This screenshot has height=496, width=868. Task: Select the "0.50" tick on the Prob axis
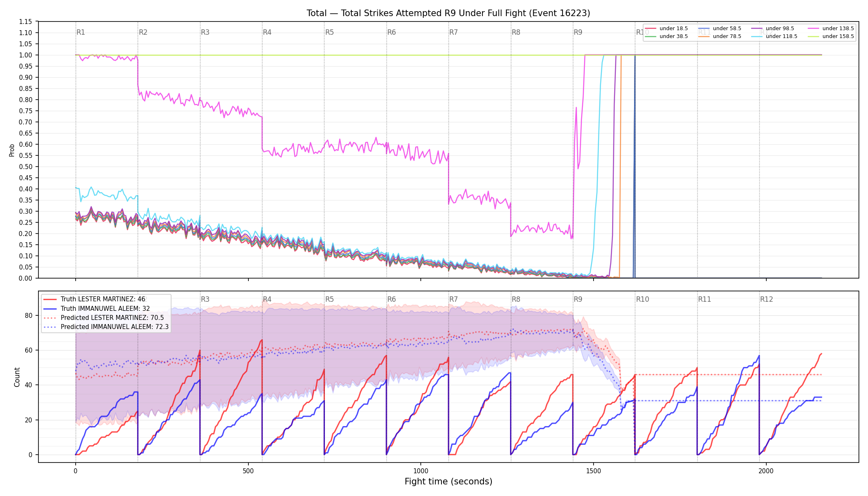pos(26,167)
